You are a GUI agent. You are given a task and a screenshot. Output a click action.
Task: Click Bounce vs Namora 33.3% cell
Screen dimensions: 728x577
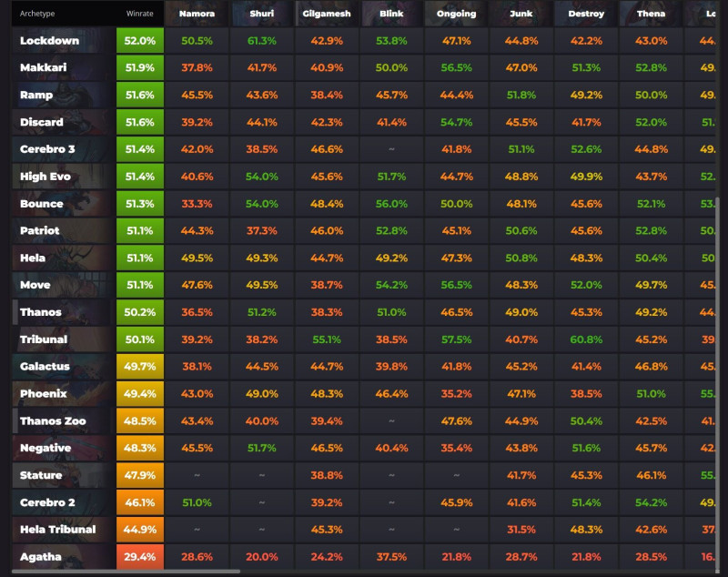(197, 203)
